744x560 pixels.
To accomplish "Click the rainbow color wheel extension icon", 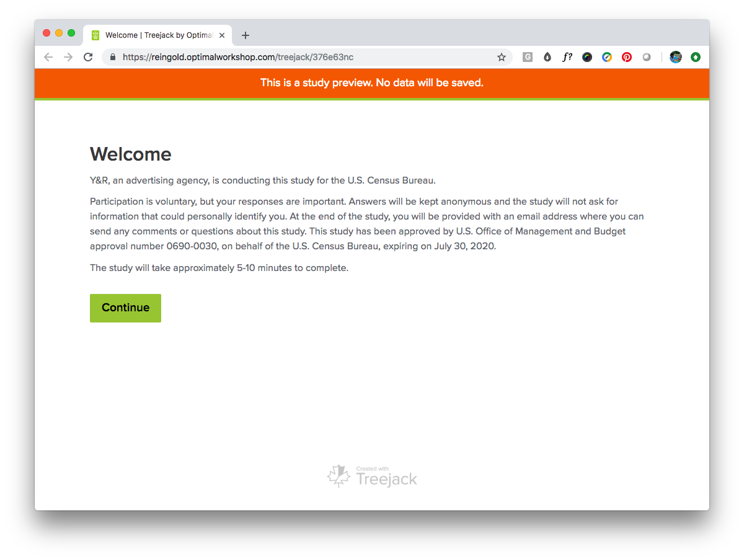I will click(587, 57).
